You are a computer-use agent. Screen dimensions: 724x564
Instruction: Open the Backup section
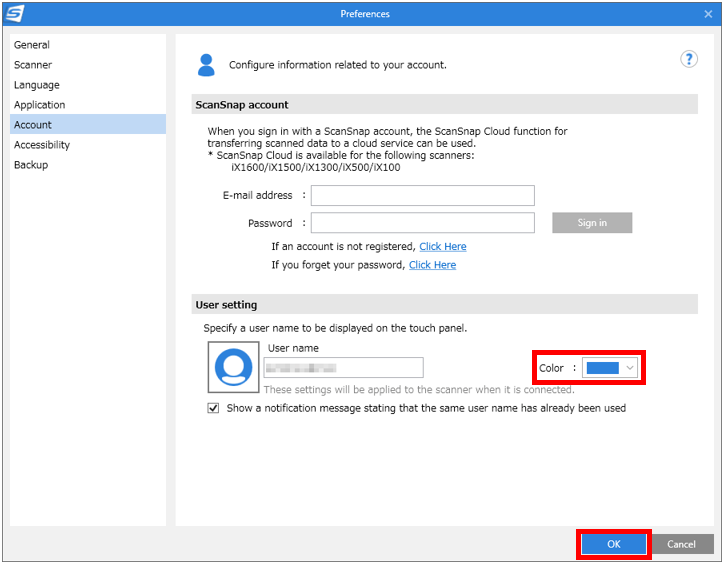point(88,164)
